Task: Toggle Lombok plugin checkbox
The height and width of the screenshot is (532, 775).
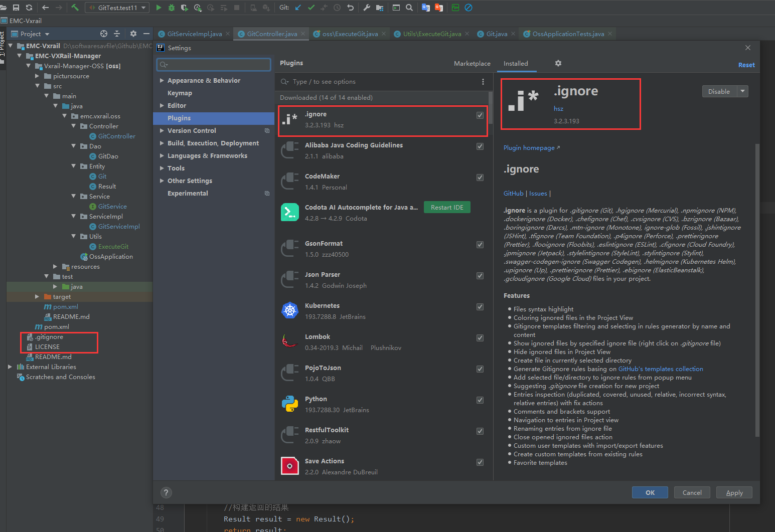Action: (480, 338)
